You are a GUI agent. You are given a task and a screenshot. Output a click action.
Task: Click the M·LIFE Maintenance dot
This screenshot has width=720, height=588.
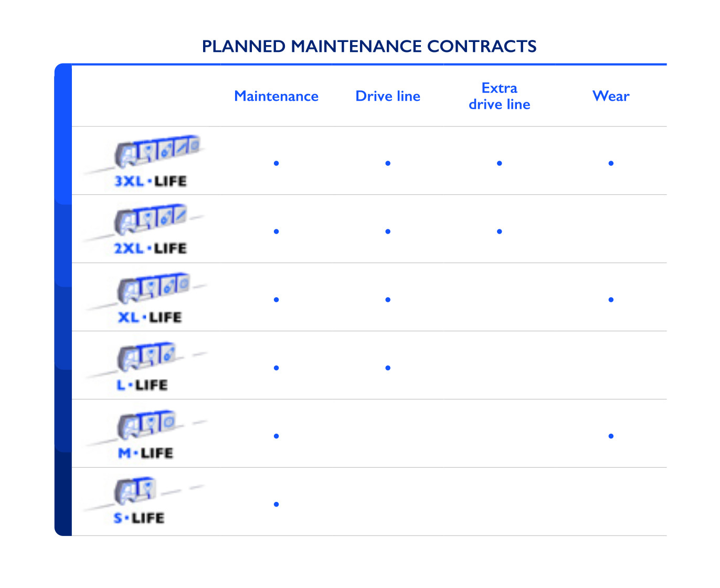pyautogui.click(x=276, y=436)
